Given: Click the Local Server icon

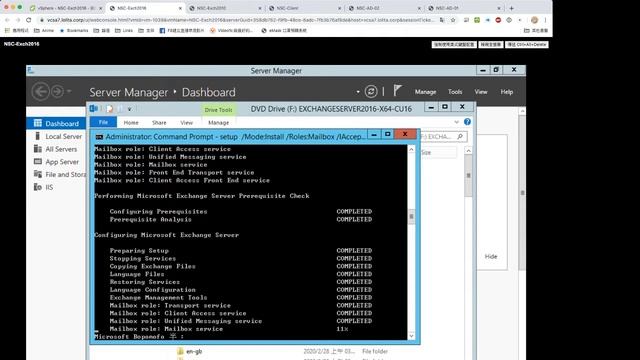Looking at the screenshot, I should click(x=38, y=136).
